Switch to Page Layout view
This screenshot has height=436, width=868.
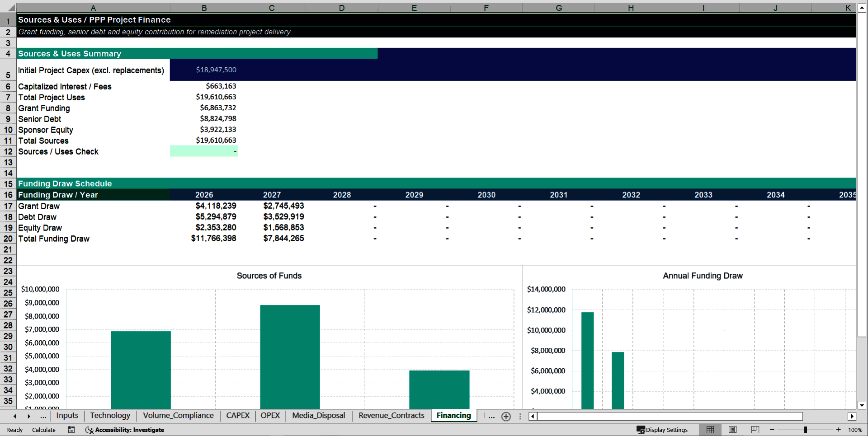point(732,430)
